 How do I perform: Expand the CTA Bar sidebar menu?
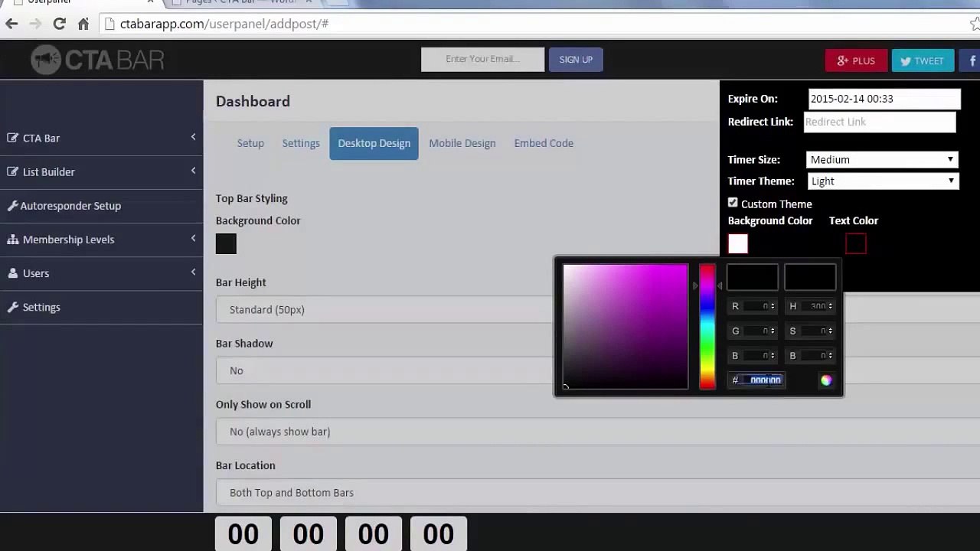click(193, 137)
